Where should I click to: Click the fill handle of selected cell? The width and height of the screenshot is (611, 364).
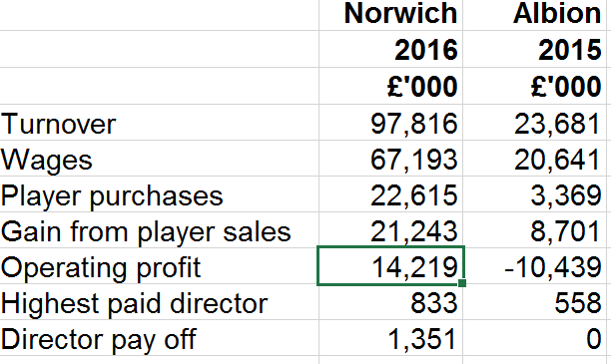pos(462,283)
